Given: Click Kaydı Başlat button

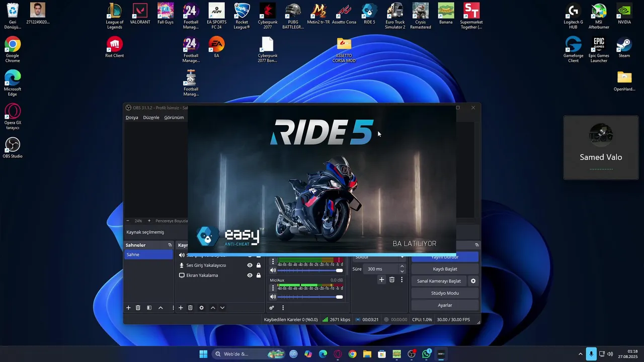Looking at the screenshot, I should 445,269.
